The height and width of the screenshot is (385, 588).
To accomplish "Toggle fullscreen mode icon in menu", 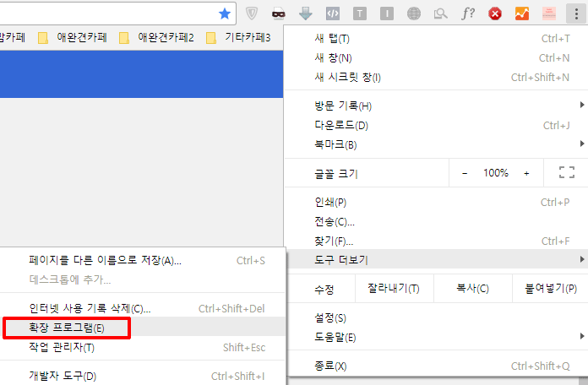I will pos(566,172).
